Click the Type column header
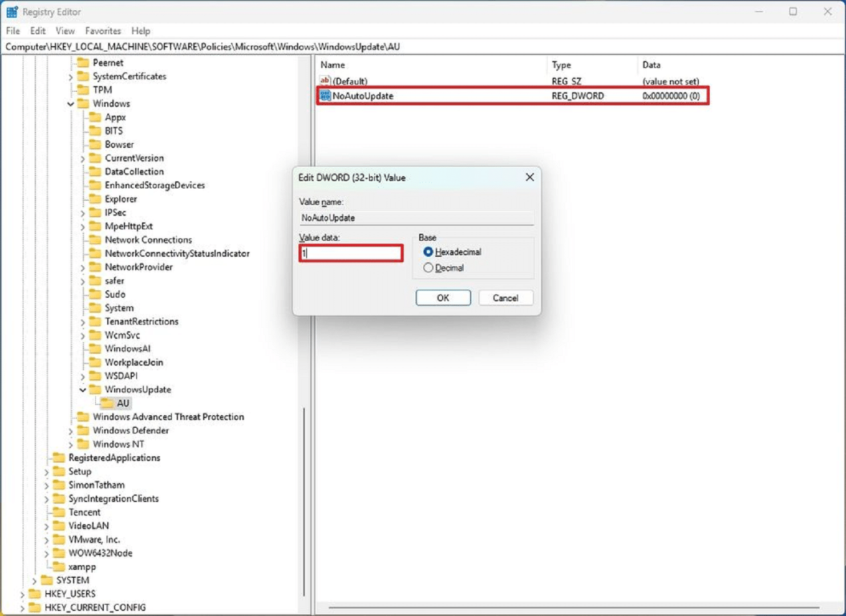Screen dimensions: 846x616 [593, 65]
